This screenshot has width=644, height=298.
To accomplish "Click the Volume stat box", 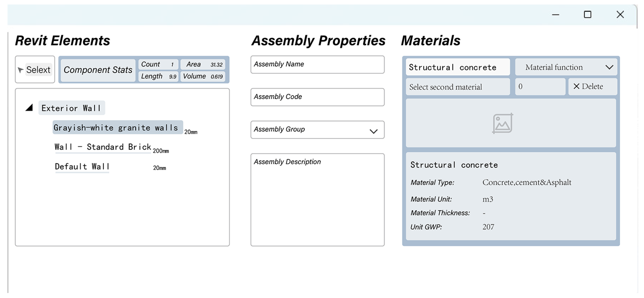I will click(202, 76).
